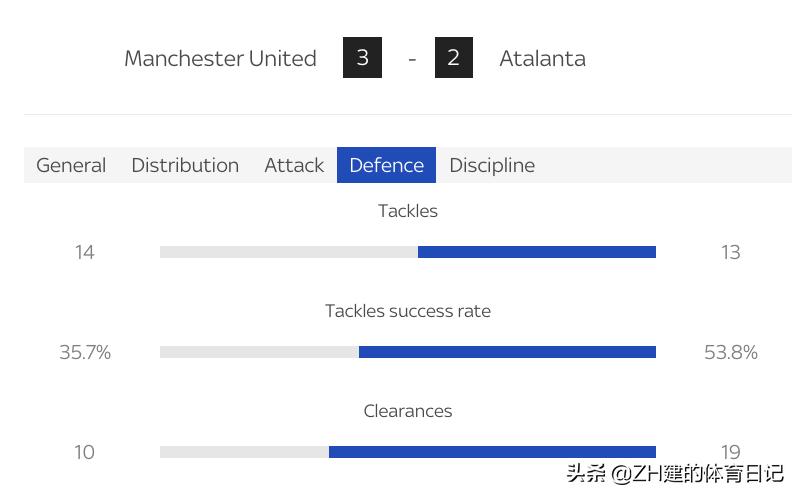This screenshot has width=798, height=498.
Task: Switch to the Distribution tab
Action: tap(185, 165)
